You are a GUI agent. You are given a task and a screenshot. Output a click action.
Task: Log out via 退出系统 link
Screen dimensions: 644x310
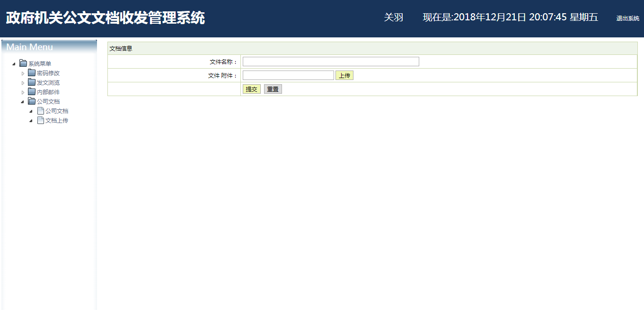click(x=627, y=18)
